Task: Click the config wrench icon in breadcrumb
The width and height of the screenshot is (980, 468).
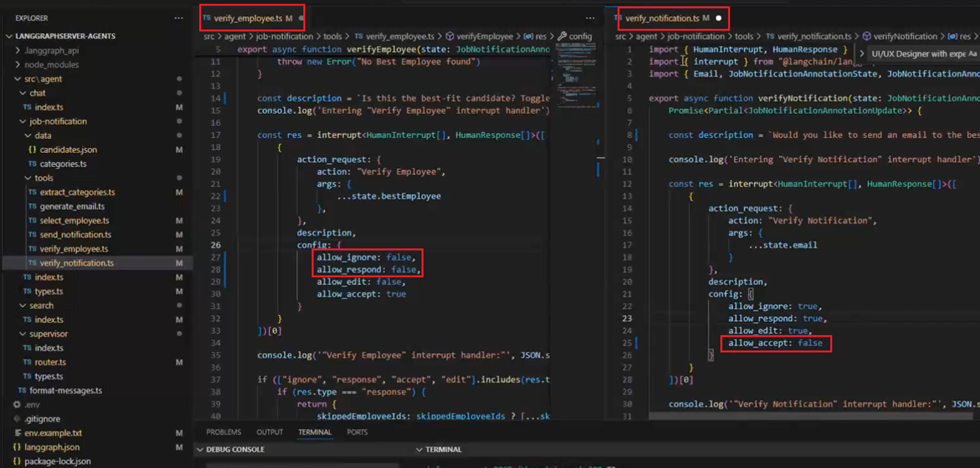Action: click(x=562, y=36)
